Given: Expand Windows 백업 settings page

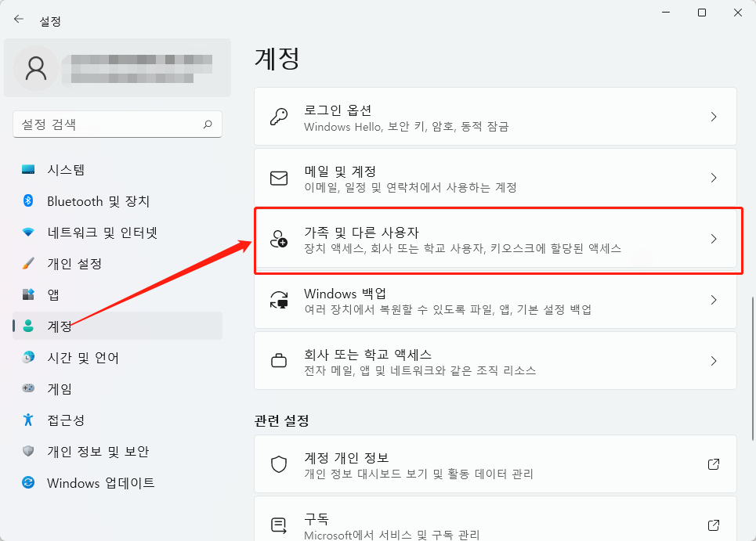Looking at the screenshot, I should tap(494, 300).
